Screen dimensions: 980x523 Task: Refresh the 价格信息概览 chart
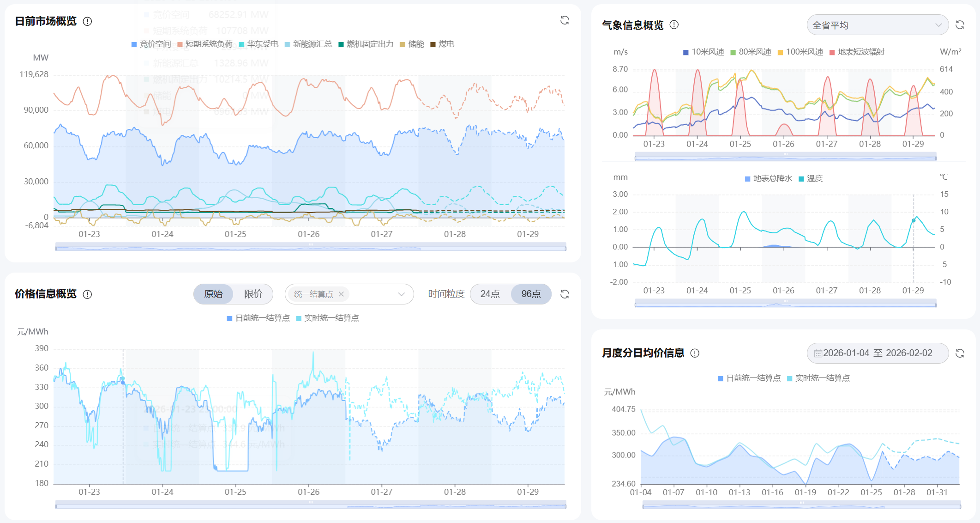(565, 294)
